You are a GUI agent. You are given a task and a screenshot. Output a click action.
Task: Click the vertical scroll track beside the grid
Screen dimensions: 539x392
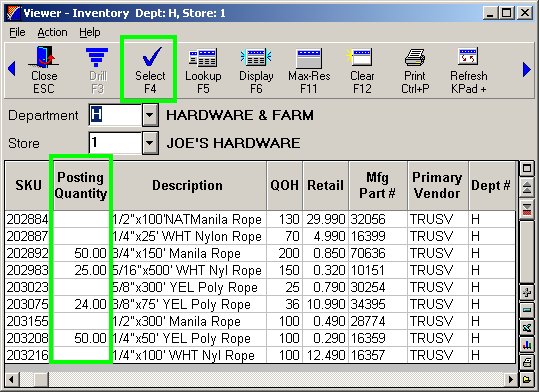point(527,251)
